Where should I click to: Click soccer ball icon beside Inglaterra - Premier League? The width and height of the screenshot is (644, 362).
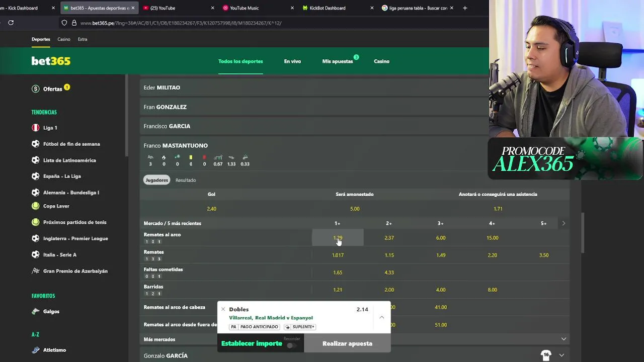[35, 238]
